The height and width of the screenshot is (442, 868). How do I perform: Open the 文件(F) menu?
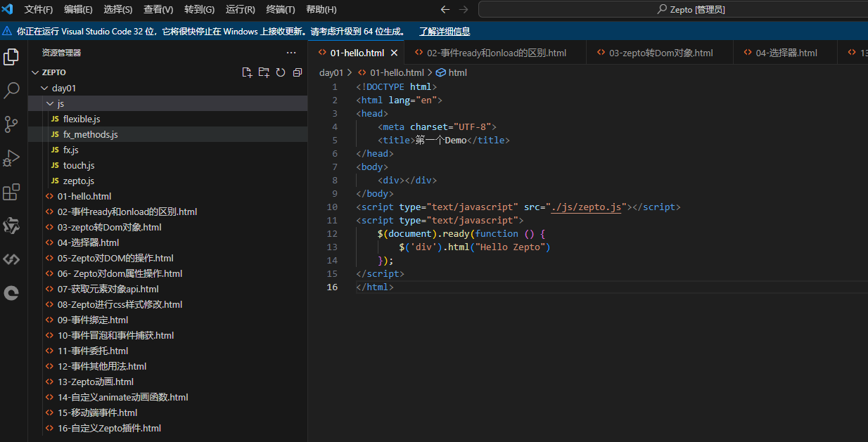(39, 9)
